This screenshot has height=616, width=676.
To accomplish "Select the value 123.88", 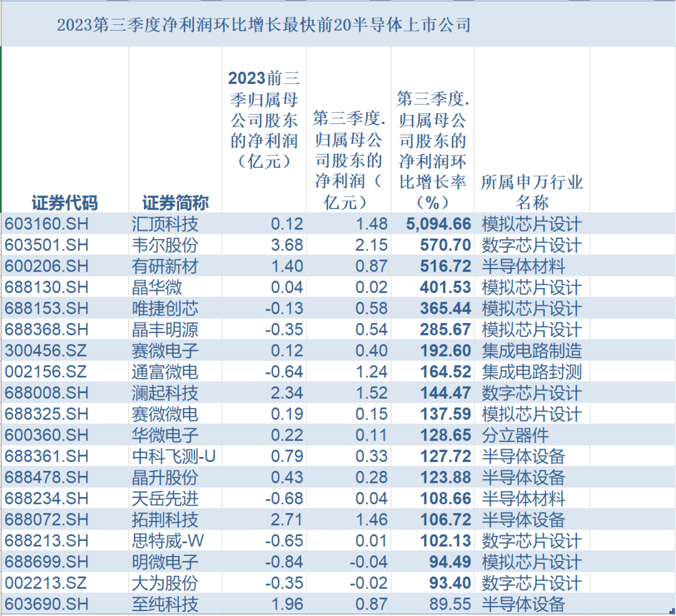I will click(x=446, y=477).
